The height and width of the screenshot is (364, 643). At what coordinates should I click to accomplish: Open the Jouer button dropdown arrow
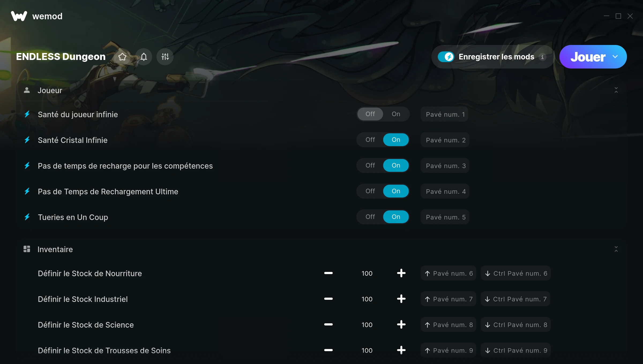(615, 57)
